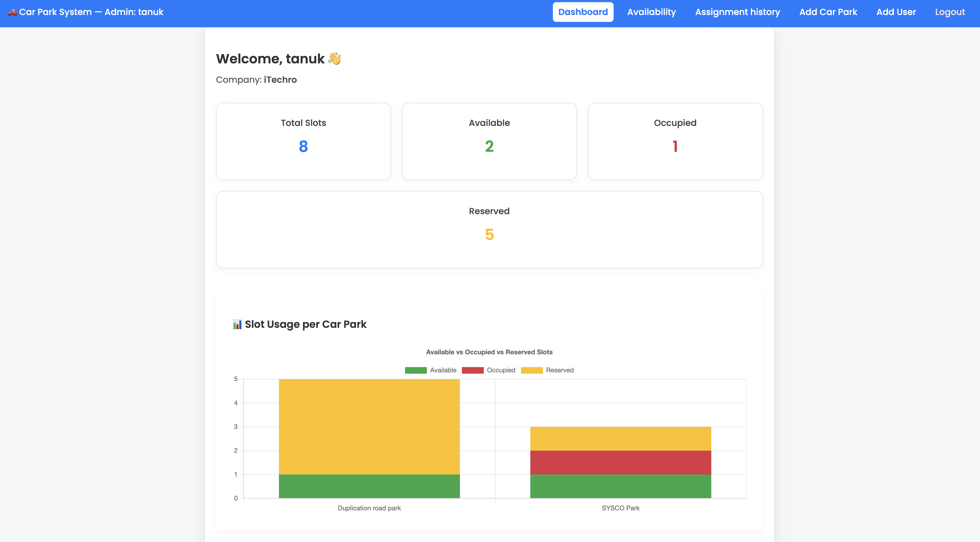980x542 pixels.
Task: Open Assignment history page
Action: [737, 12]
